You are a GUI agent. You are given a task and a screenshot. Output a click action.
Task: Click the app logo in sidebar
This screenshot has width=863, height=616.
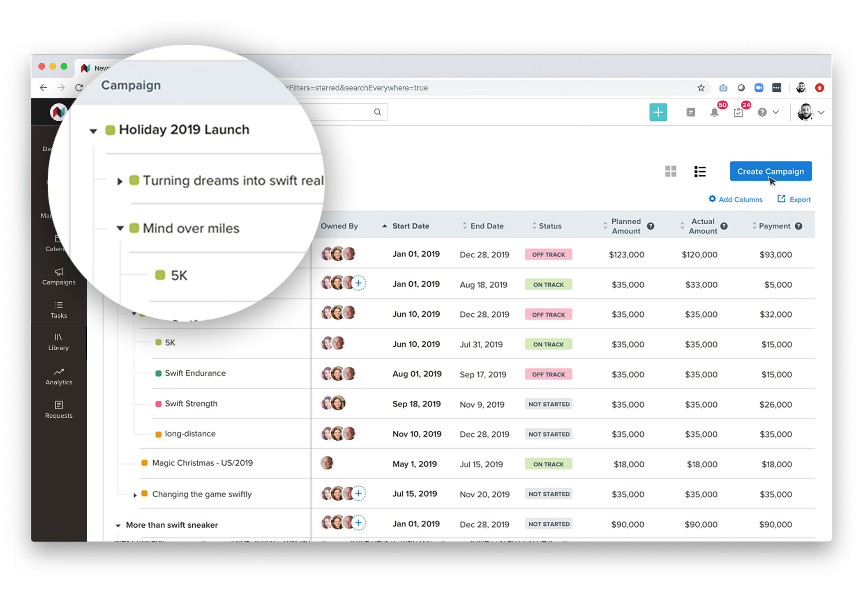click(x=58, y=112)
